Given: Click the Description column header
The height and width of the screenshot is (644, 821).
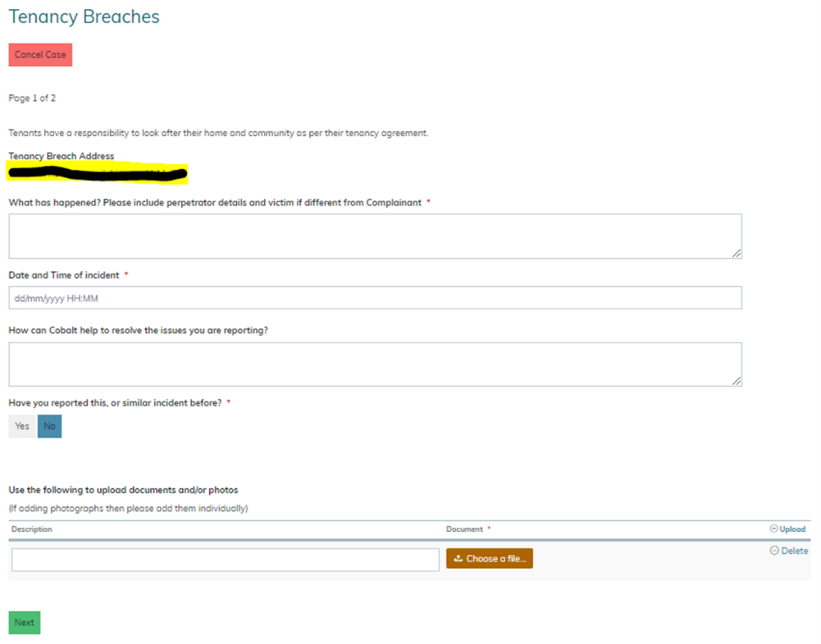Looking at the screenshot, I should pos(32,529).
